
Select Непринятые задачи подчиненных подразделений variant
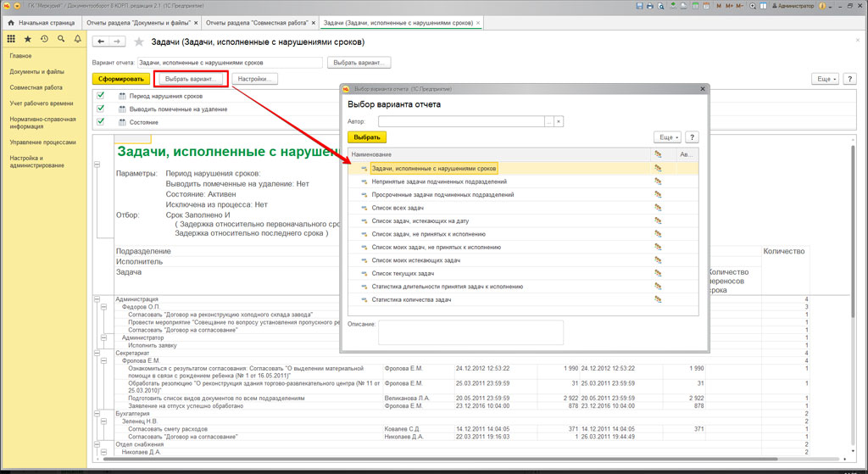439,181
